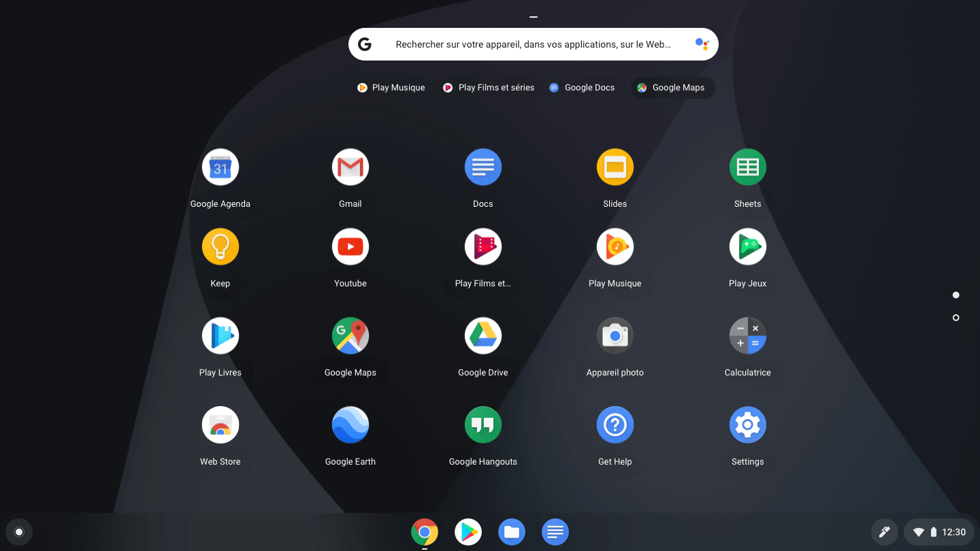Click the Google G logo in search bar

(x=365, y=44)
